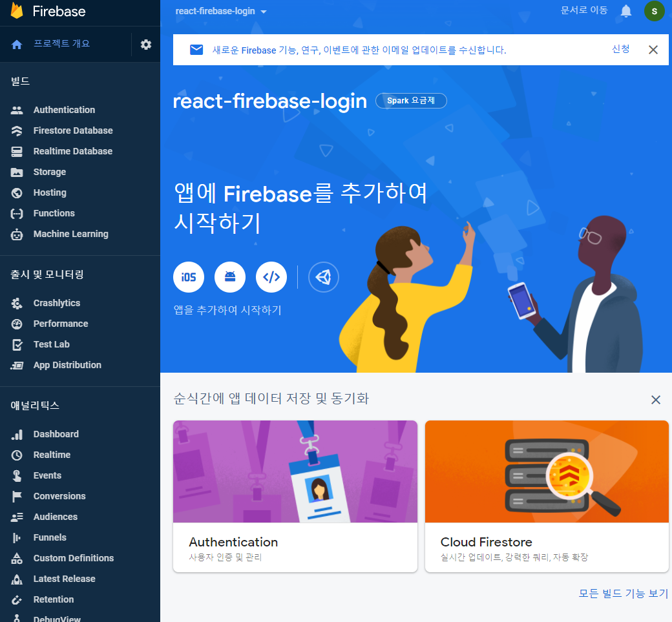
Task: Click the Custom Definitions shapes icon
Action: pyautogui.click(x=17, y=559)
